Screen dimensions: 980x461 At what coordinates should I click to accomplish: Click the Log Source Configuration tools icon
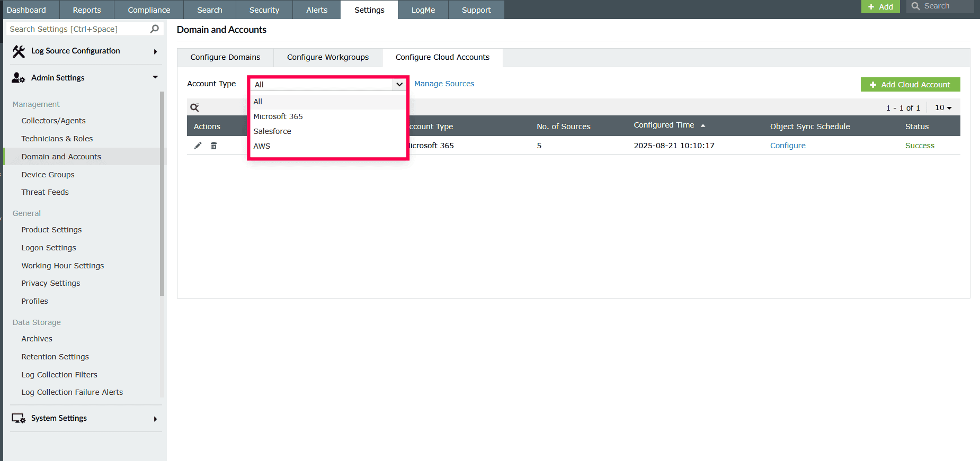[19, 51]
